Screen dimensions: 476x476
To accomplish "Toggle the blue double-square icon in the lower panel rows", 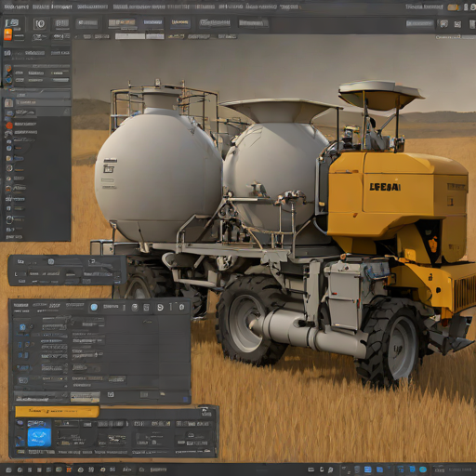I will tap(22, 355).
